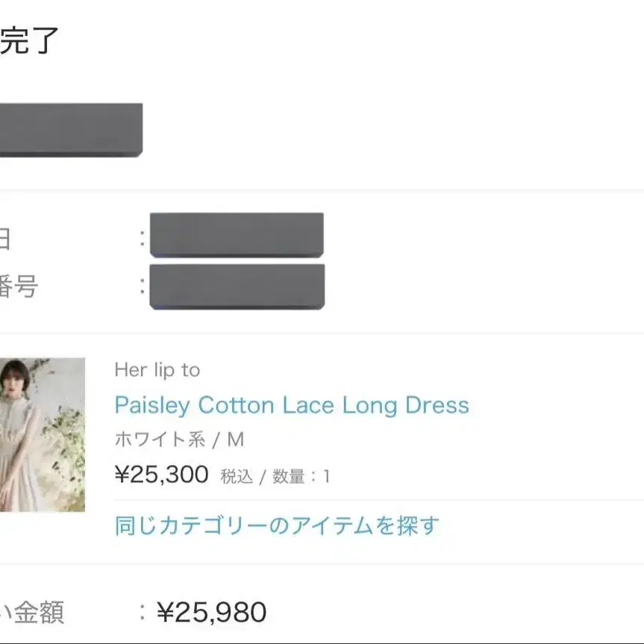Click the ホワイト系 color text
644x644 pixels.
(160, 440)
